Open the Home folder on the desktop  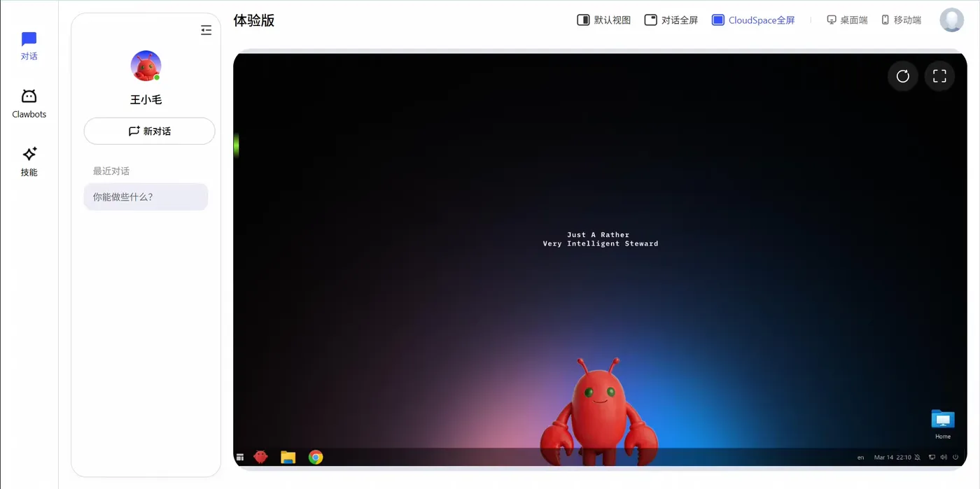943,424
